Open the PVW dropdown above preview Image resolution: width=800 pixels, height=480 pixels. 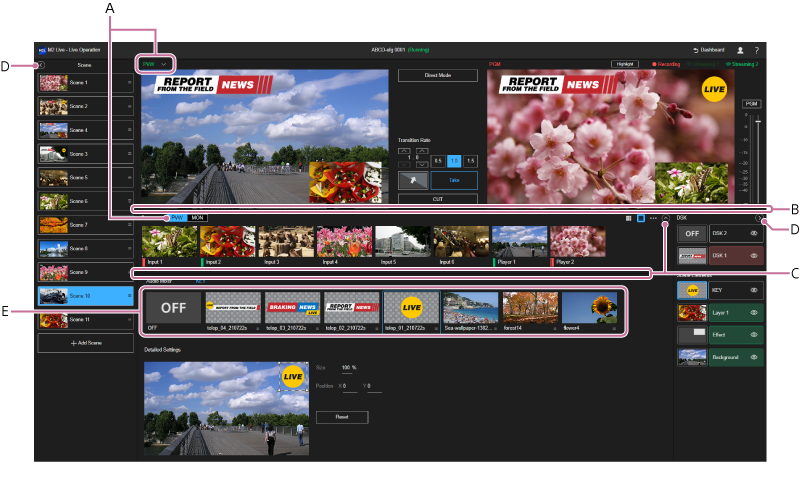pos(154,64)
